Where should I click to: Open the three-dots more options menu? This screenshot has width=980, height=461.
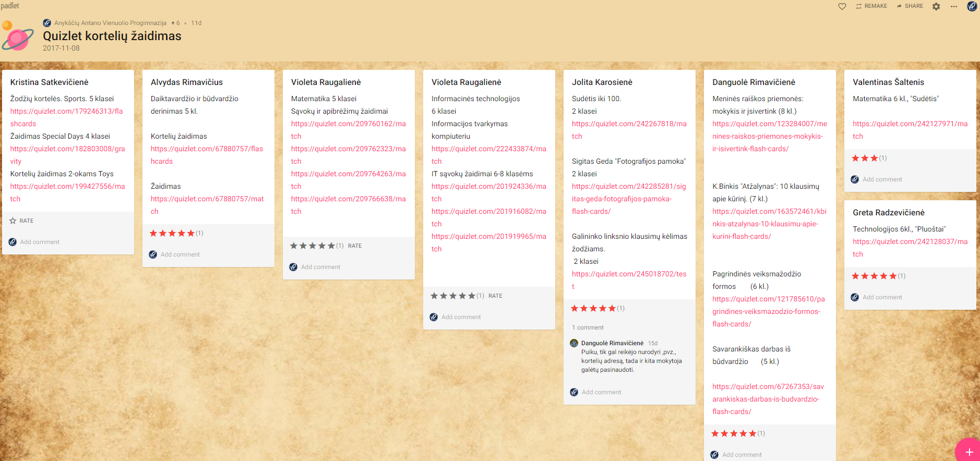(x=954, y=6)
